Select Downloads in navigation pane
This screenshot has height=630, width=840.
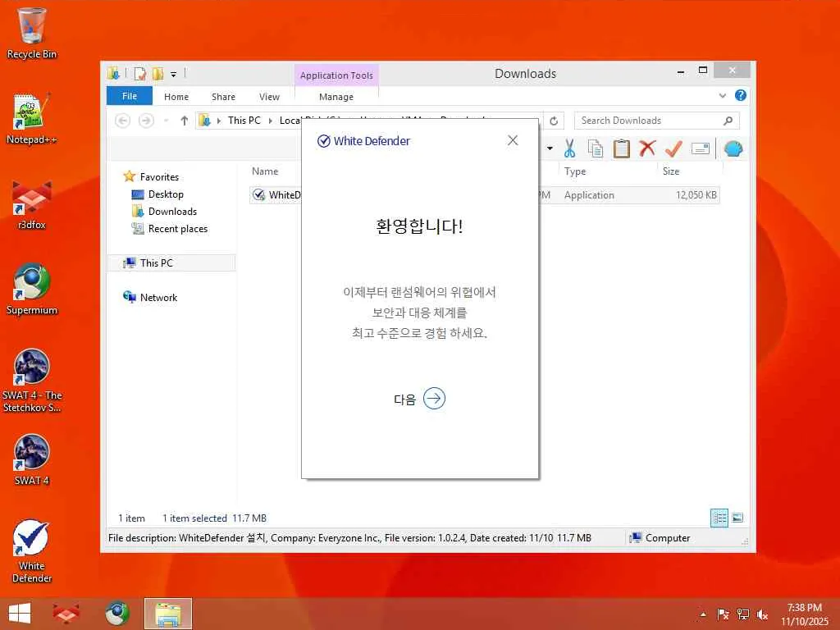172,211
